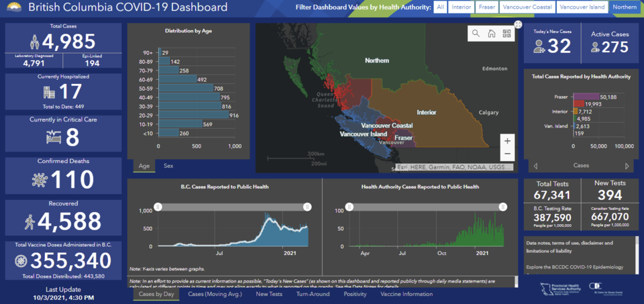Image resolution: width=644 pixels, height=304 pixels.
Task: Click the Esri map attribution text
Action: coord(454,167)
